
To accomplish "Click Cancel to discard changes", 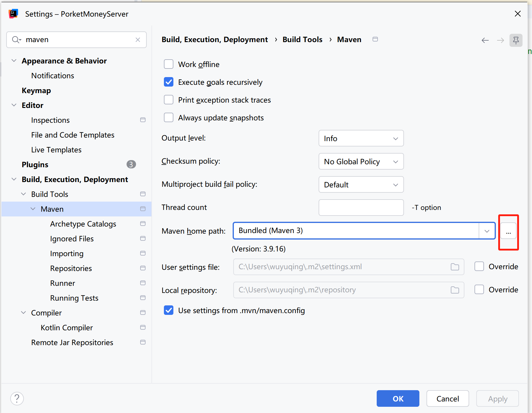I will (448, 399).
